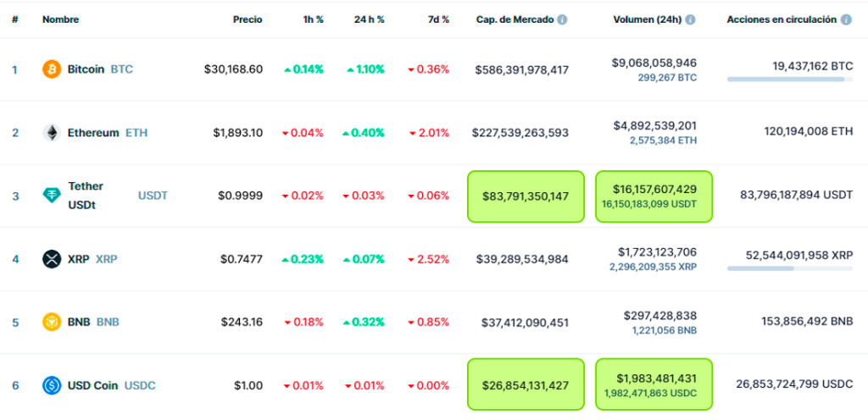868x420 pixels.
Task: Click the Tether USDt logo icon
Action: (x=52, y=196)
